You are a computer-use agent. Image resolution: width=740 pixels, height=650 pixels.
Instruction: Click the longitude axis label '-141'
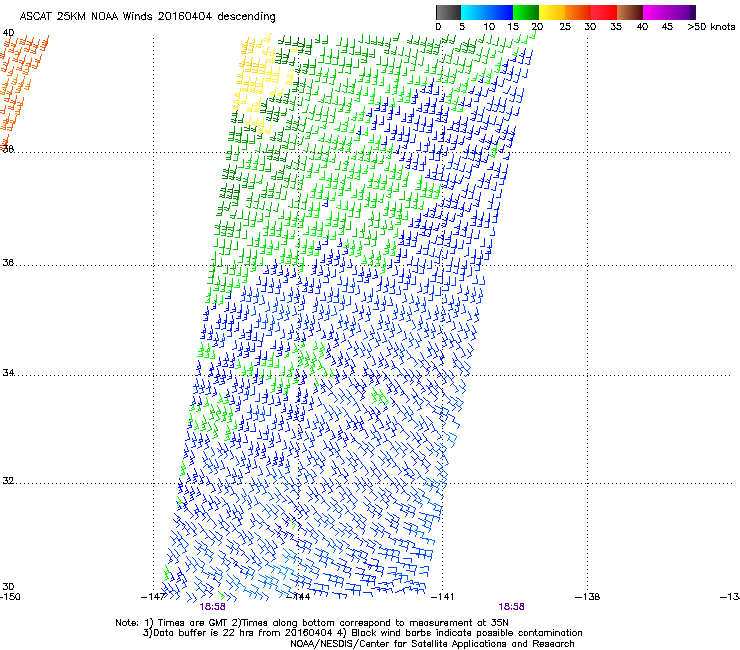443,597
